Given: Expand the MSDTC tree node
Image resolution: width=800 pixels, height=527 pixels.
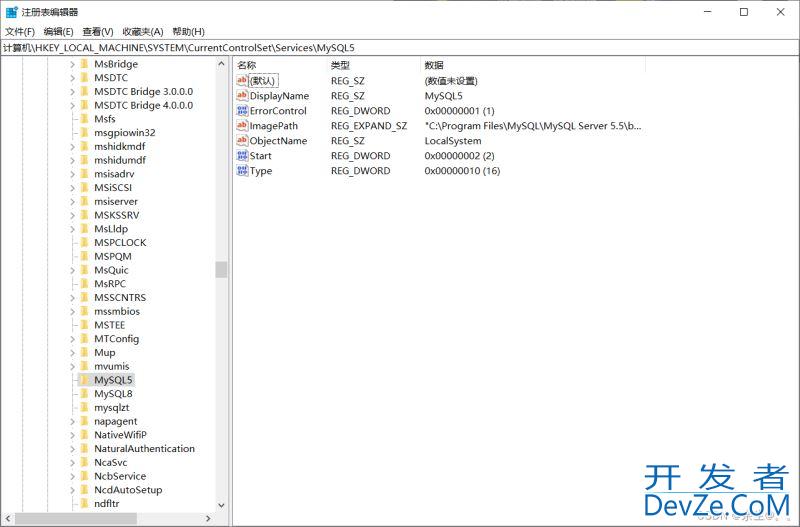Looking at the screenshot, I should pos(72,78).
